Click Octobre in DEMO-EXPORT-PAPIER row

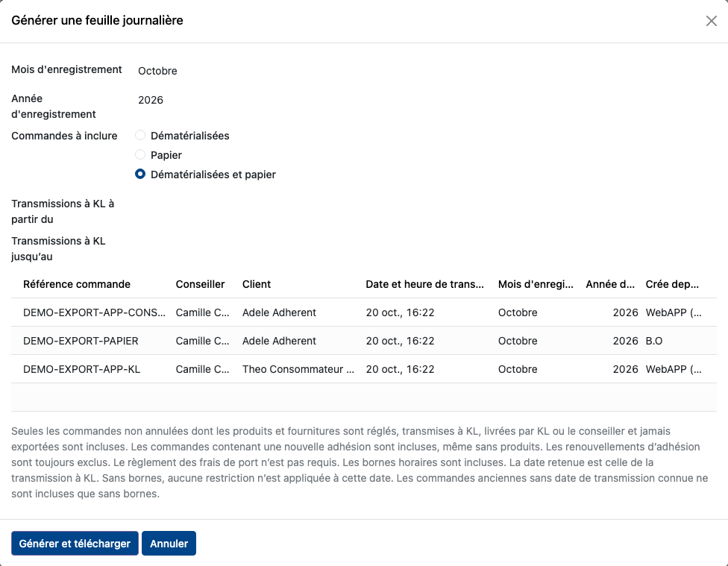click(x=518, y=341)
